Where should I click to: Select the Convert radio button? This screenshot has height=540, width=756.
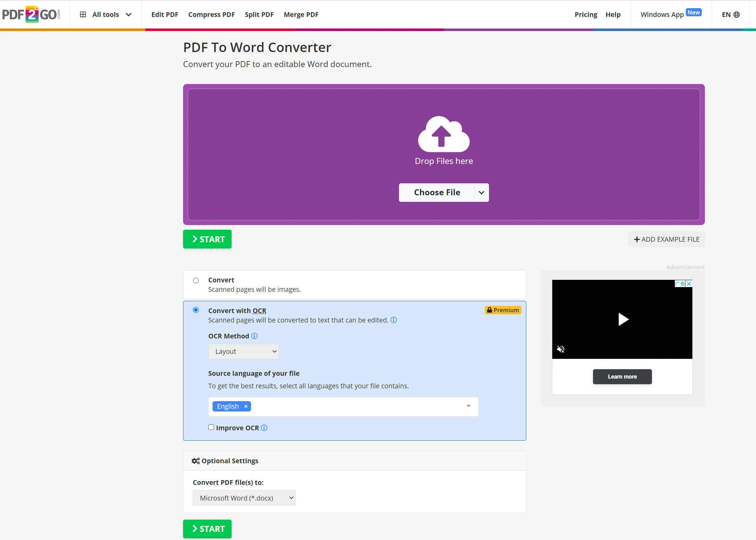point(196,280)
